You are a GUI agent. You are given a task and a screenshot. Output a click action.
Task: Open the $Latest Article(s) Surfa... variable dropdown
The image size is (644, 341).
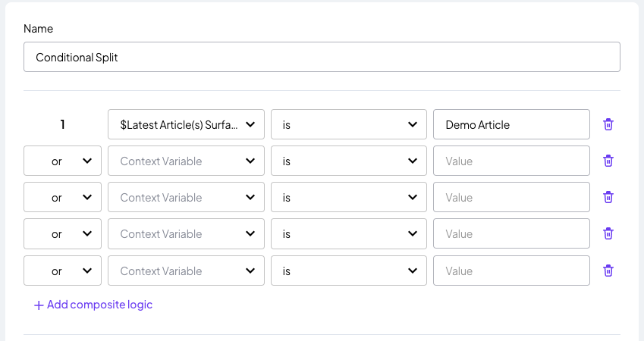tap(186, 124)
